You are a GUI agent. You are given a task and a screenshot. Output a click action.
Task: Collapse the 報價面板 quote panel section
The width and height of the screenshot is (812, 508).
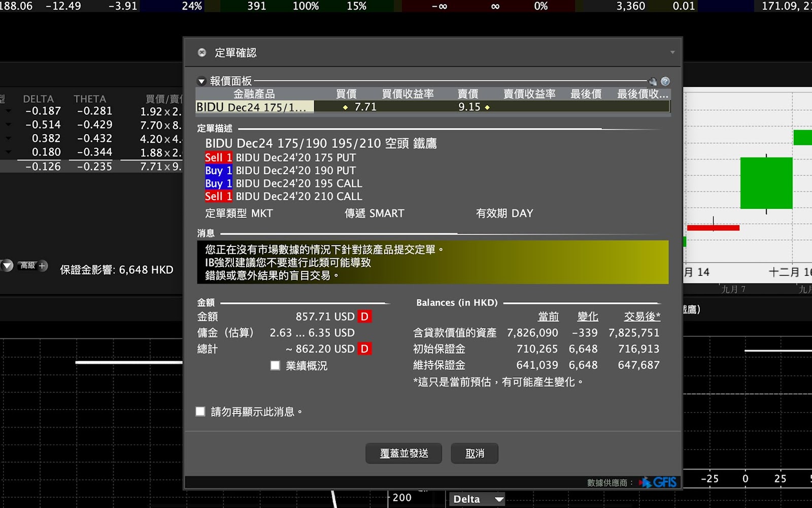click(201, 81)
